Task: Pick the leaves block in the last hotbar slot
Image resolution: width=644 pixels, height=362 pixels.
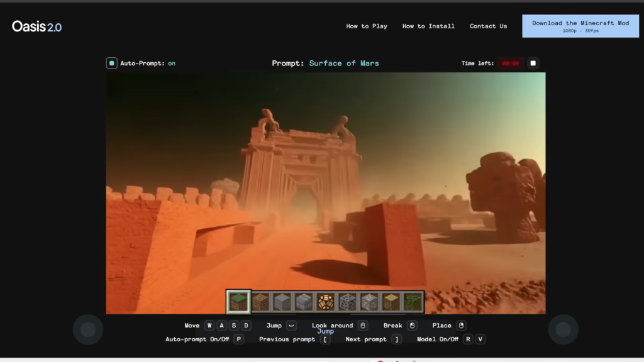Action: pos(413,302)
